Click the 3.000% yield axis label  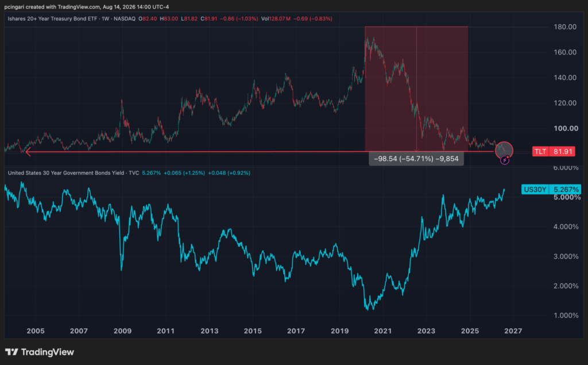pos(566,256)
